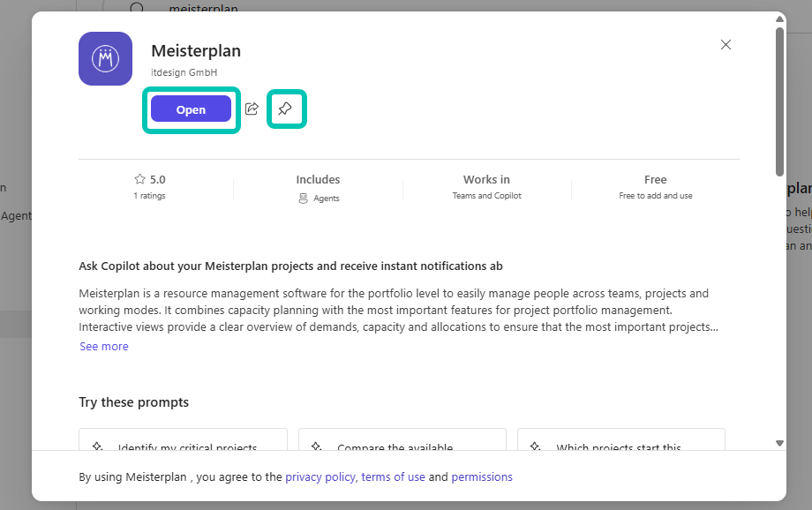Click the dialog scrollbar up arrow
Screen dimensions: 812x510
[779, 19]
